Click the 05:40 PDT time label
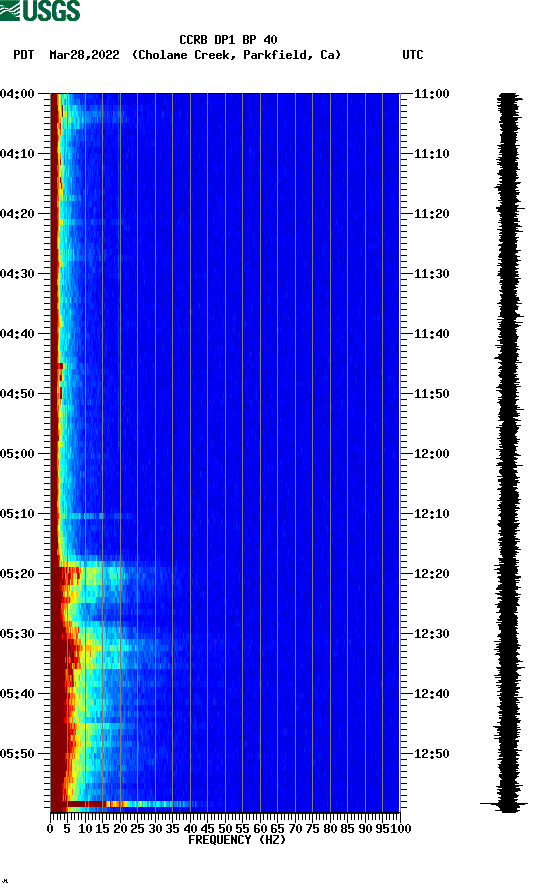Viewport: 552px width, 892px height. 18,693
